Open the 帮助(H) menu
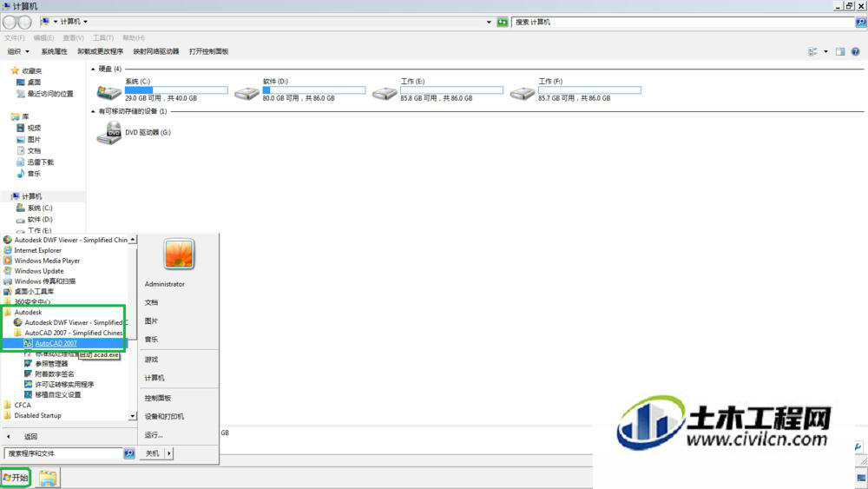The image size is (868, 489). pyautogui.click(x=134, y=37)
